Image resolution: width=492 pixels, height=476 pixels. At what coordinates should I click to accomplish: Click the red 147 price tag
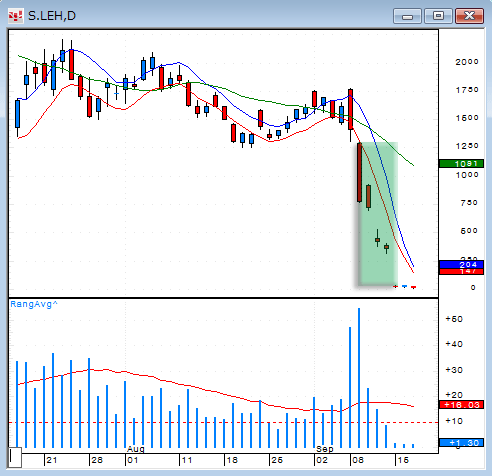click(461, 272)
